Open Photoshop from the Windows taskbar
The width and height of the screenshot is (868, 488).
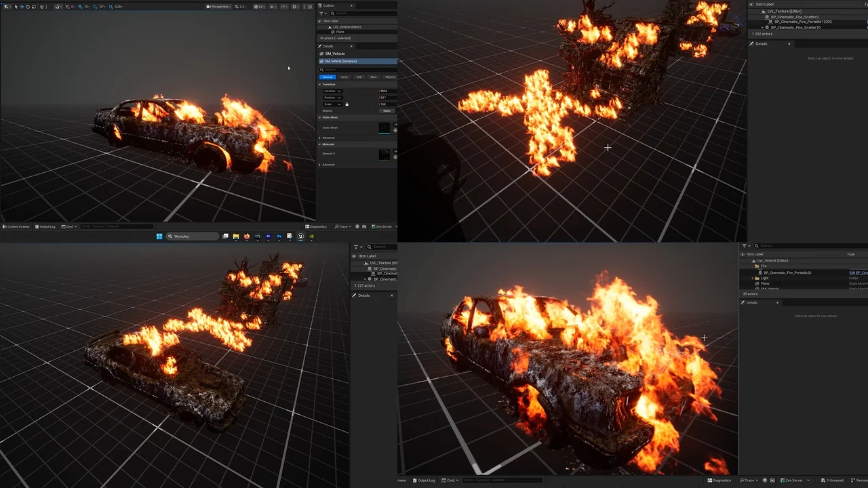[279, 237]
